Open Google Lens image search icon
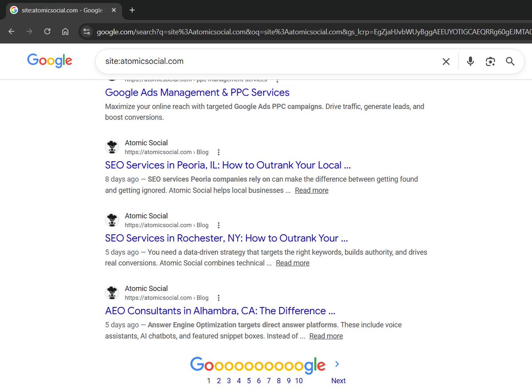Screen dimensions: 532x392 pyautogui.click(x=490, y=62)
